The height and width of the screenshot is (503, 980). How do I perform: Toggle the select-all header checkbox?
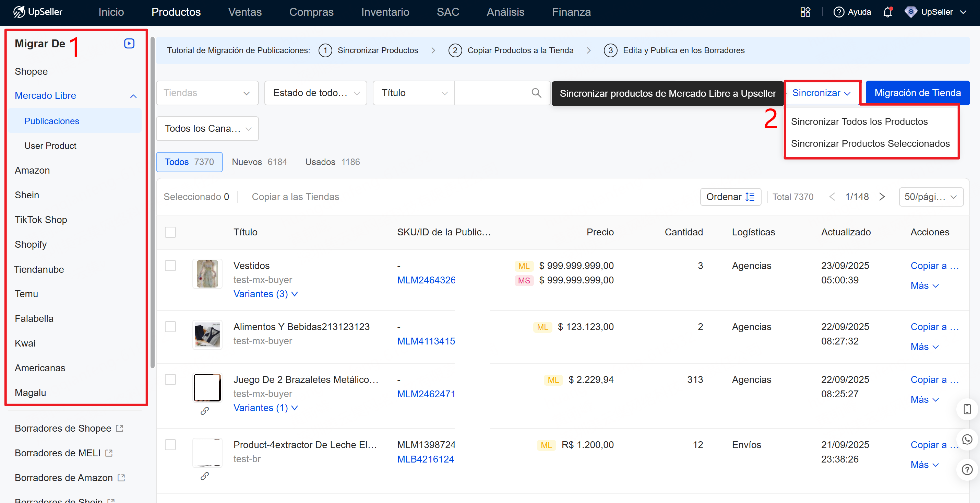pyautogui.click(x=170, y=232)
